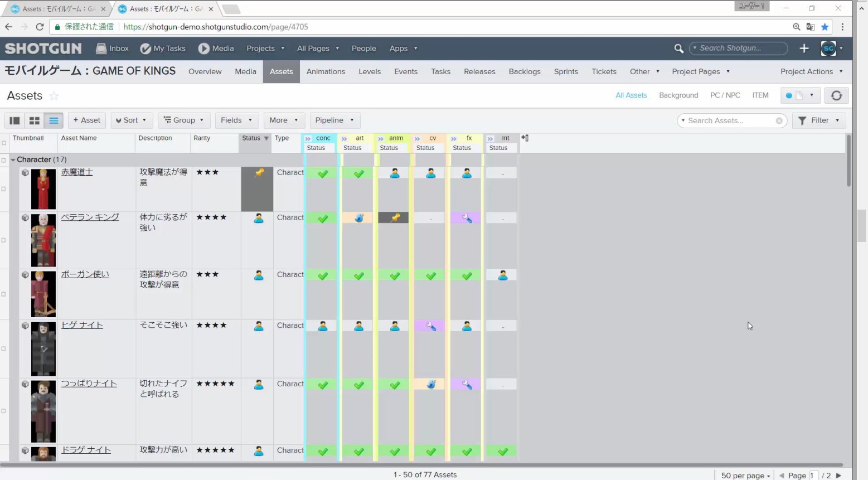Add a column with the plus icon

pyautogui.click(x=525, y=138)
